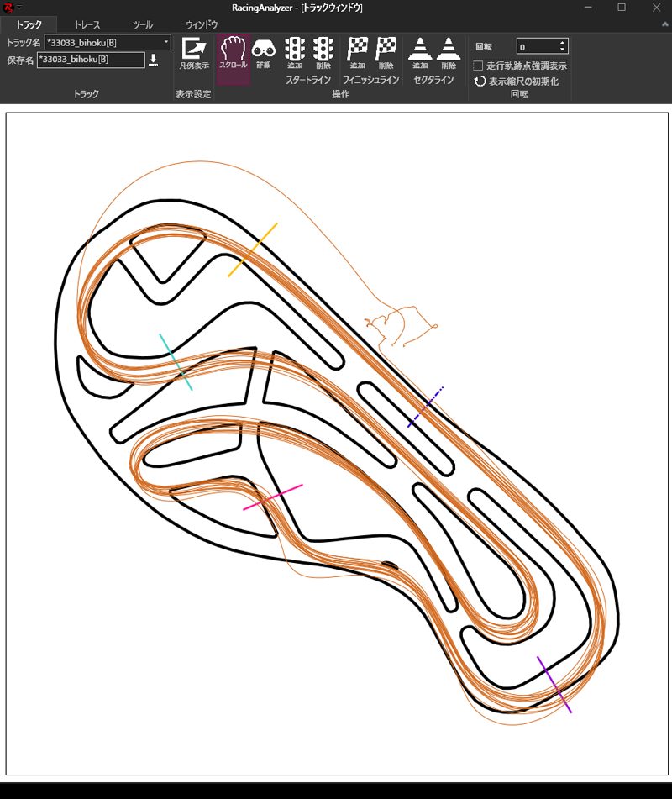Click the magenta sector line on track
672x799 pixels.
pyautogui.click(x=273, y=497)
